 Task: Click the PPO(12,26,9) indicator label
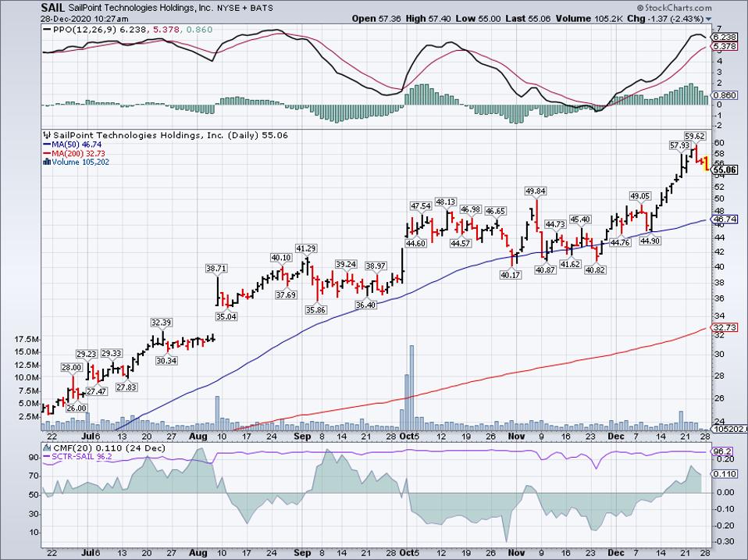point(85,30)
